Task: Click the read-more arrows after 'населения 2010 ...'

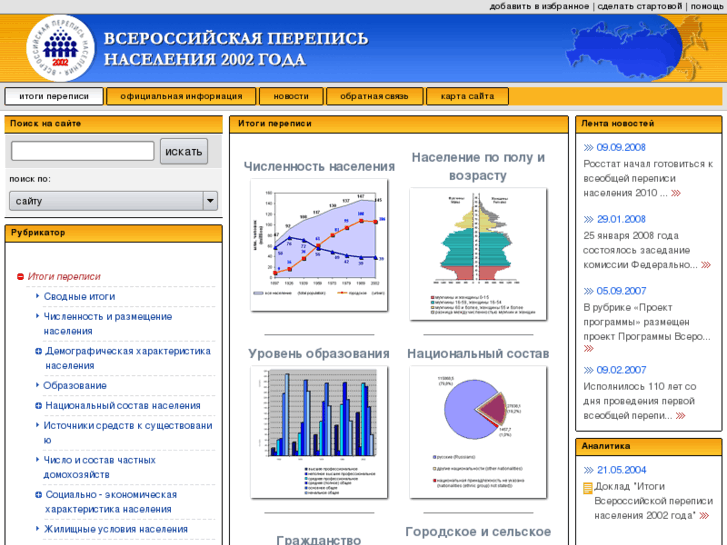Action: tap(676, 193)
